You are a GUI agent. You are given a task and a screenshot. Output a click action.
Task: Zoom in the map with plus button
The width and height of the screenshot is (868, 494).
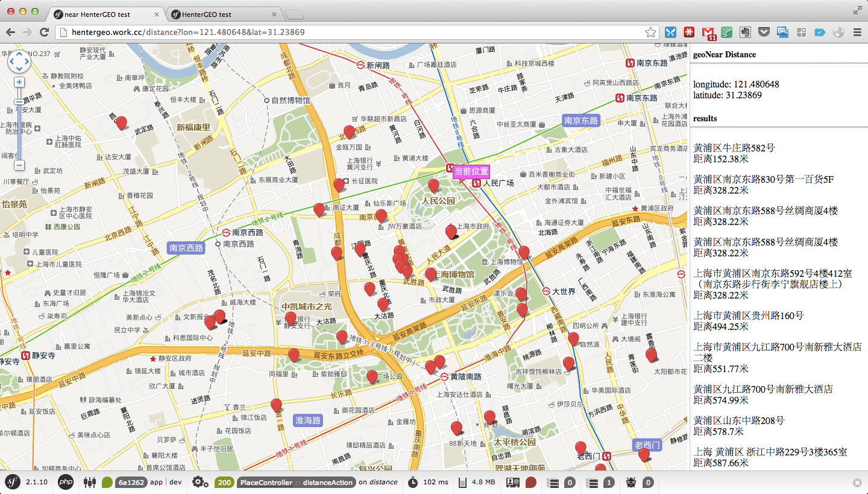point(19,82)
